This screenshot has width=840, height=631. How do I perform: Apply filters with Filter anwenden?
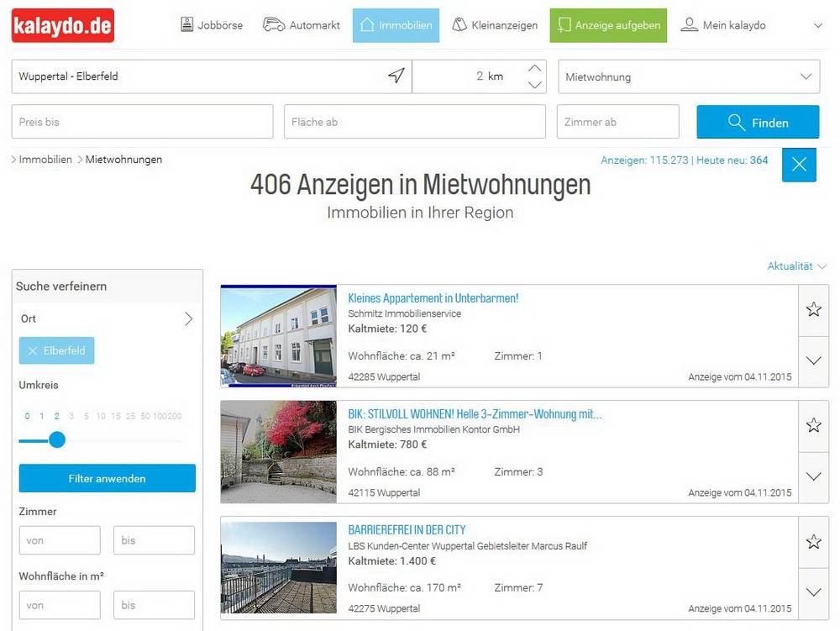(107, 477)
